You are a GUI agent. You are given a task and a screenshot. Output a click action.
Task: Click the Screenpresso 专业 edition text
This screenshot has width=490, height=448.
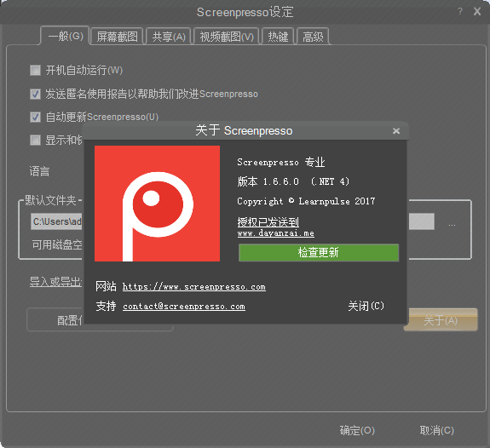(x=281, y=162)
